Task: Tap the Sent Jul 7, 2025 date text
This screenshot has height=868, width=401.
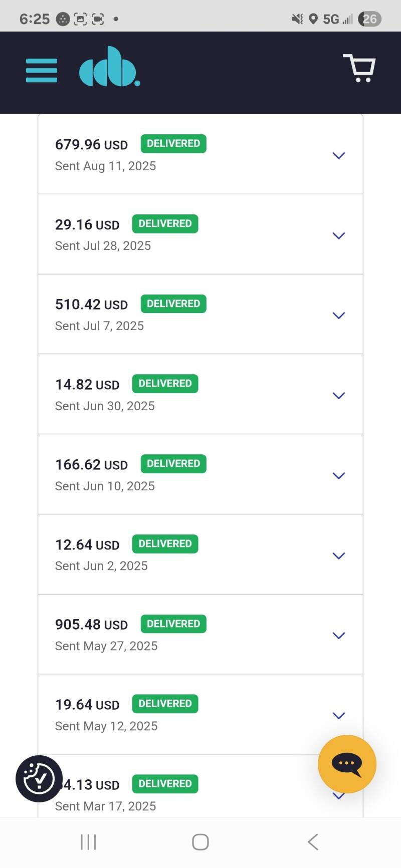Action: [x=99, y=326]
